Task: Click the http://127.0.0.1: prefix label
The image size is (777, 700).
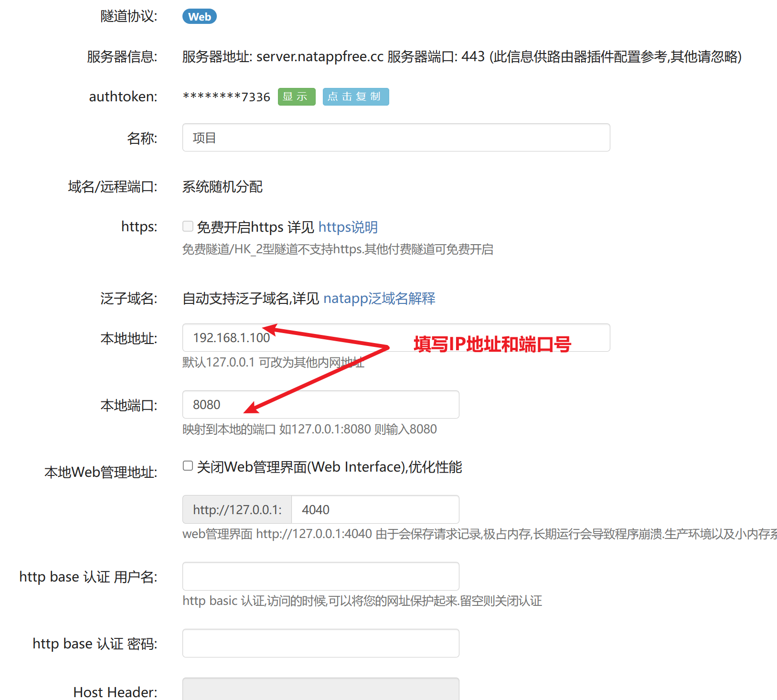Action: 236,509
